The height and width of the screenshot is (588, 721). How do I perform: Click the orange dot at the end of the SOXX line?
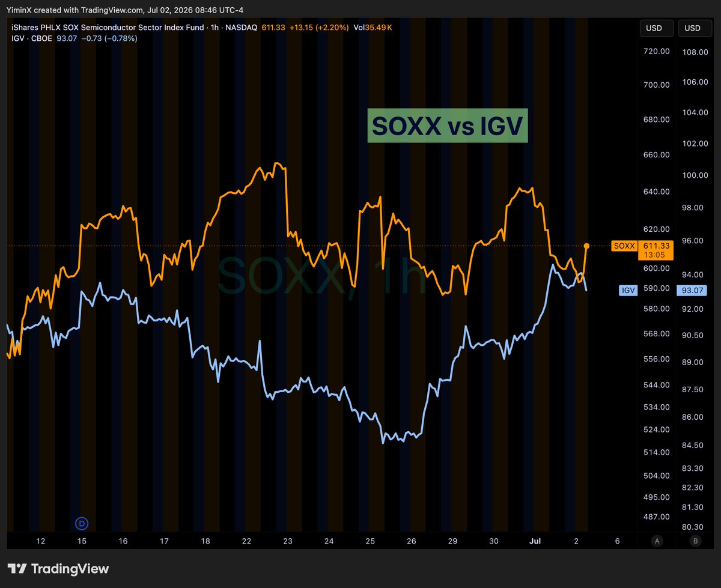586,246
